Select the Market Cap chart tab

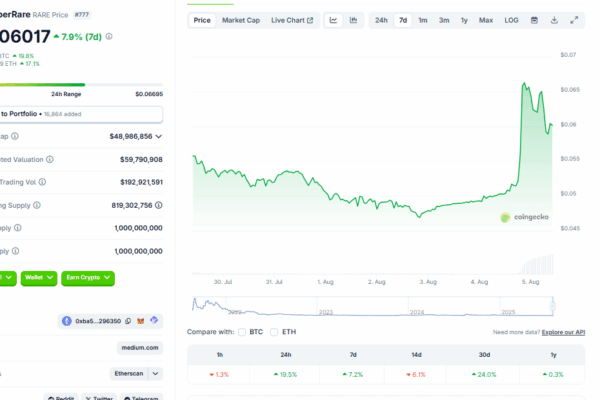tap(241, 20)
